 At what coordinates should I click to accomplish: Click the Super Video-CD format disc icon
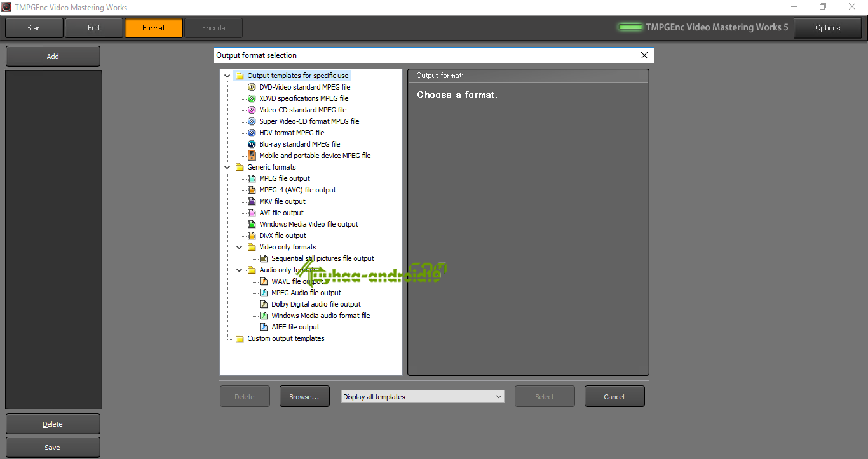[x=252, y=121]
